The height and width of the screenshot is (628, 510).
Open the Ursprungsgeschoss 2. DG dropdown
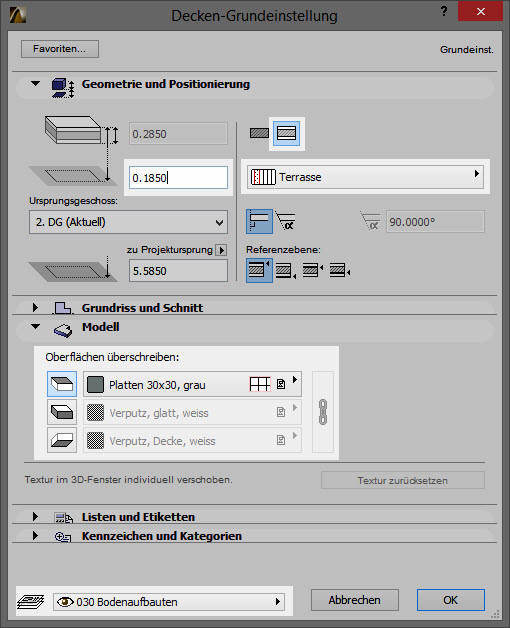click(128, 222)
